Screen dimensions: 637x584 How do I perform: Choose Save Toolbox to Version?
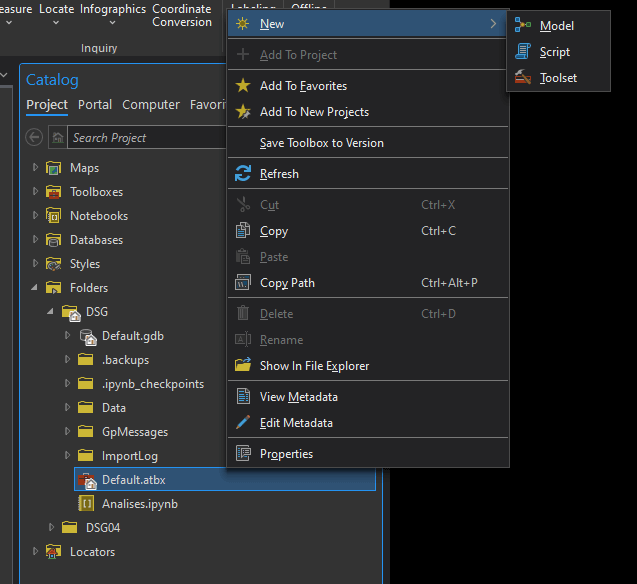[321, 143]
